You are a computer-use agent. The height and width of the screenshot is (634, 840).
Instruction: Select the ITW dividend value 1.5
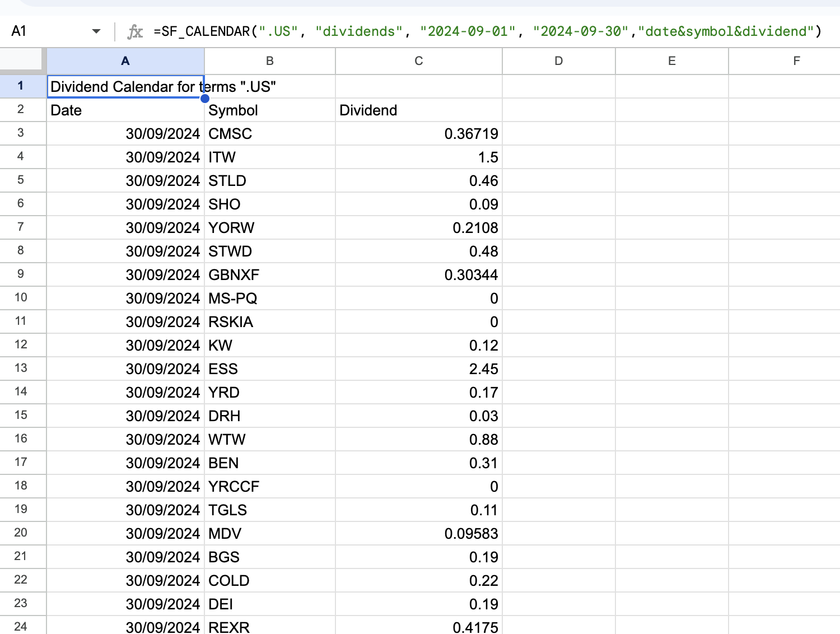click(x=418, y=157)
